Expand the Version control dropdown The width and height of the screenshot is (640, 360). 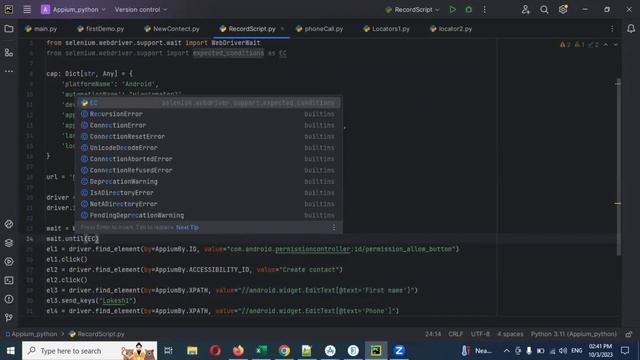tap(141, 9)
